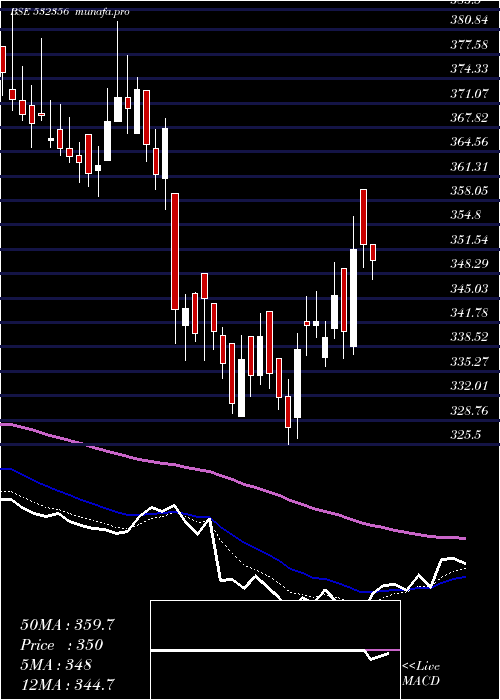Viewport: 500px width, 700px height.
Task: Click the 12MA : 344.7 readout
Action: point(67,684)
